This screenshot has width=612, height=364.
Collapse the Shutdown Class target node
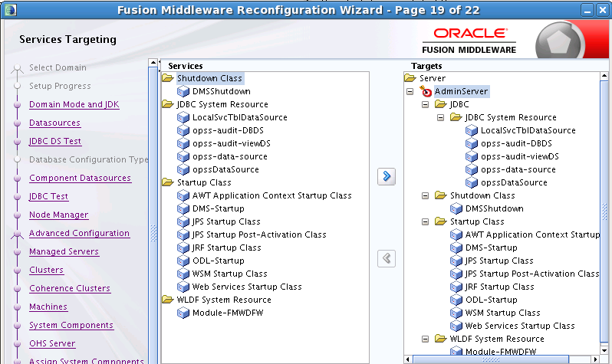426,196
